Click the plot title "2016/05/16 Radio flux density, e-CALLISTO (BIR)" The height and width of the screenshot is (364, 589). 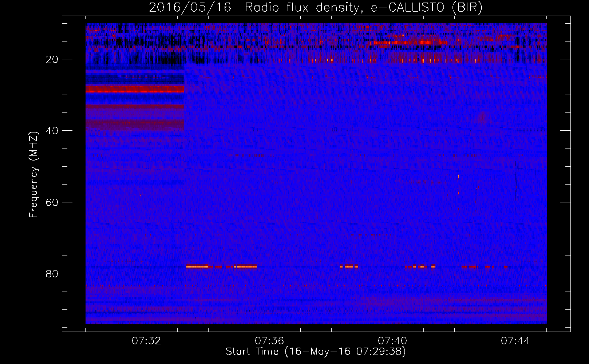(x=316, y=8)
